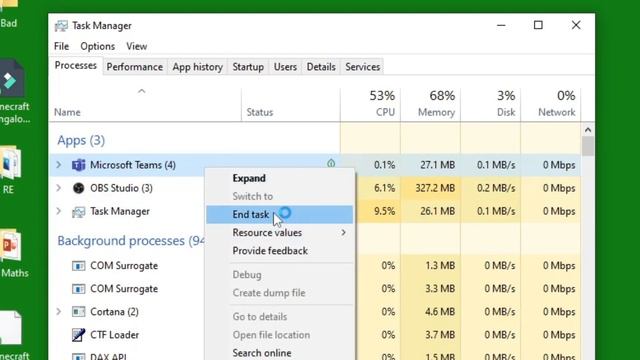
Task: Sort by the CPU column header
Action: [x=370, y=104]
